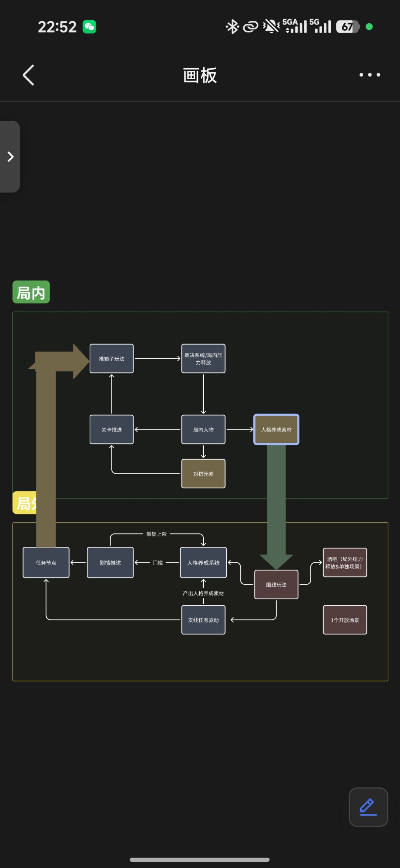Tap the WeChat status bar icon
Image resolution: width=400 pixels, height=868 pixels.
pyautogui.click(x=89, y=27)
